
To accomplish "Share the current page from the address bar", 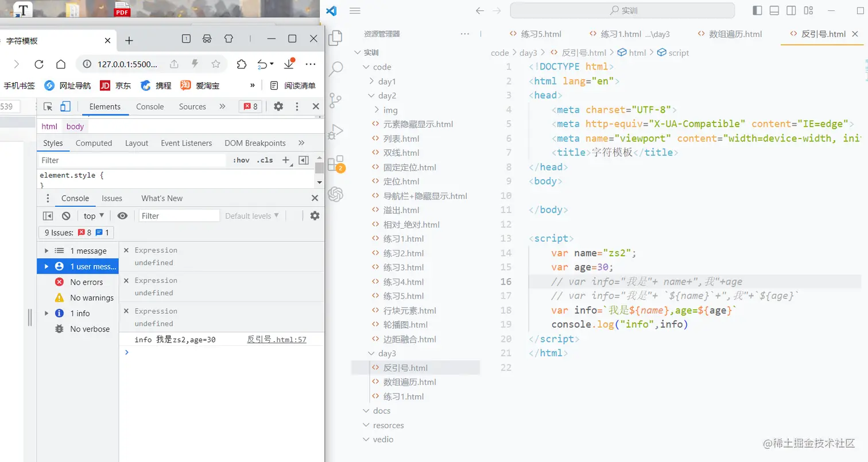I will coord(174,64).
